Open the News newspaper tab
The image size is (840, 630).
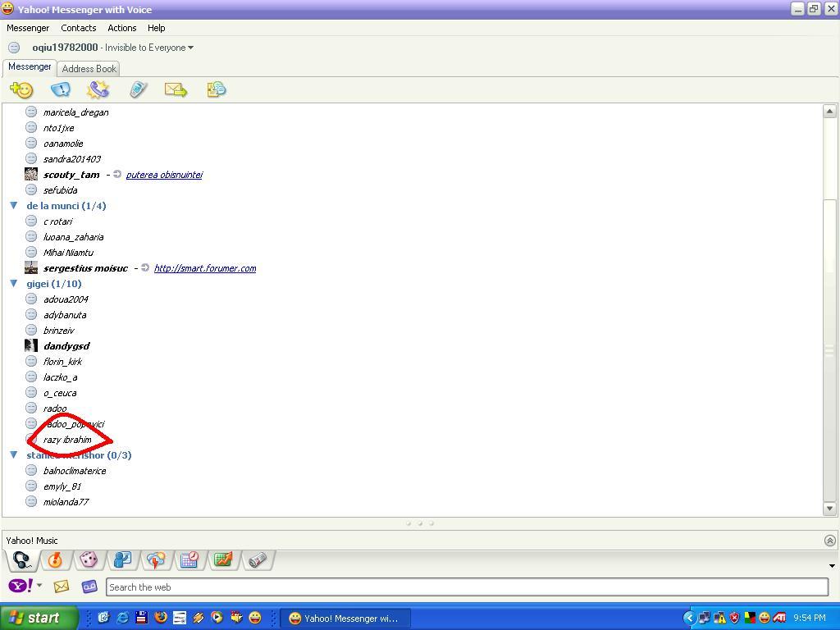coord(258,560)
